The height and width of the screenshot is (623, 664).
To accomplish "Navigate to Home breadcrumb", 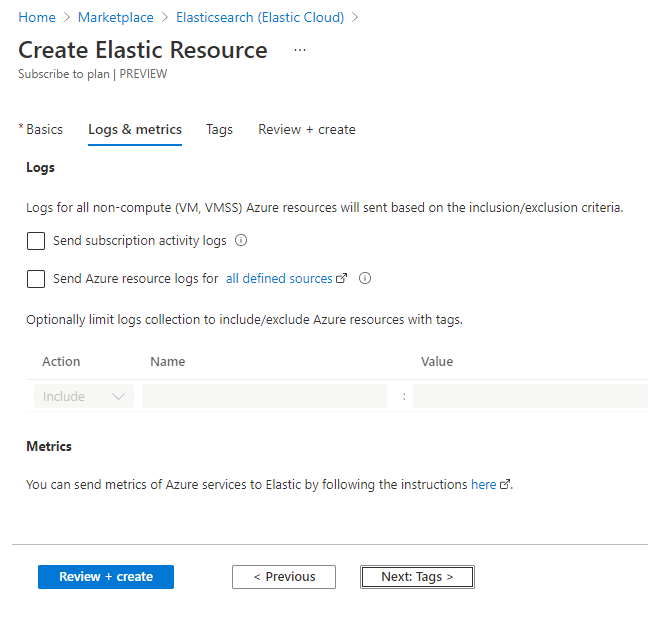I will pos(37,18).
